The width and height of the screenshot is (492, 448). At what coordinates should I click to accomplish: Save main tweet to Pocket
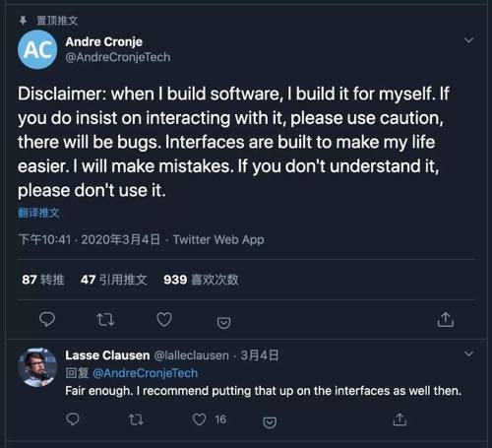[x=223, y=323]
